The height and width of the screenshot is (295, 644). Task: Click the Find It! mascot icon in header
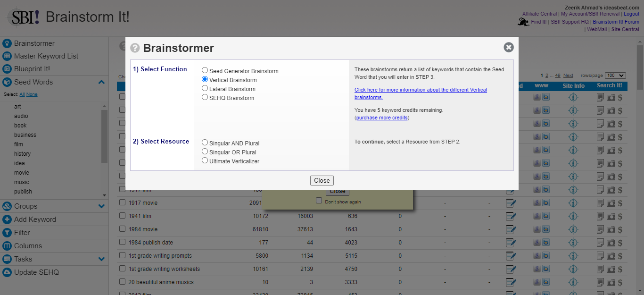point(523,22)
